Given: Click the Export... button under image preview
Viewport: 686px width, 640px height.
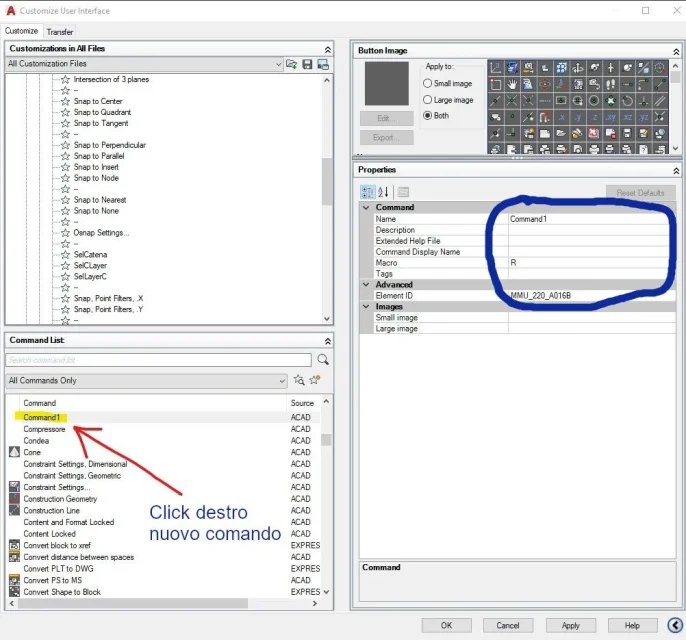Looking at the screenshot, I should (386, 137).
